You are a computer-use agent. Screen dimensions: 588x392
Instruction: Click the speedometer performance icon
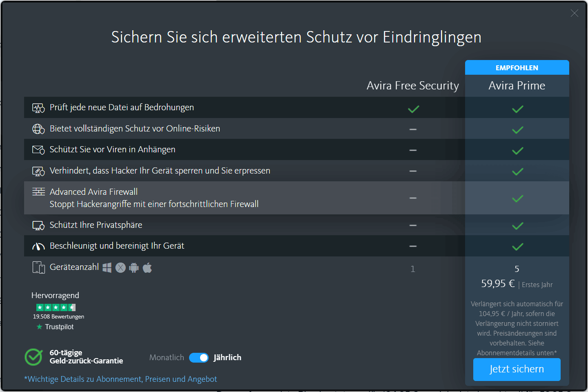(38, 246)
